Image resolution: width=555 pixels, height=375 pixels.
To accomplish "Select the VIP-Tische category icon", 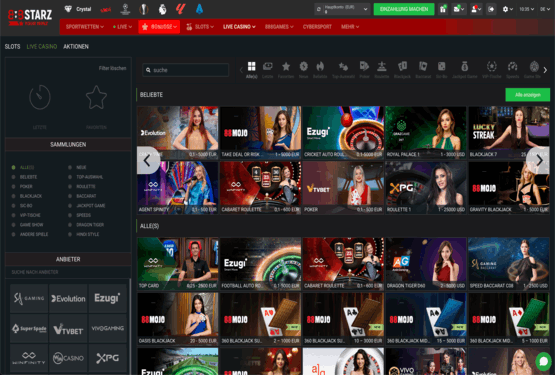I will tap(492, 66).
